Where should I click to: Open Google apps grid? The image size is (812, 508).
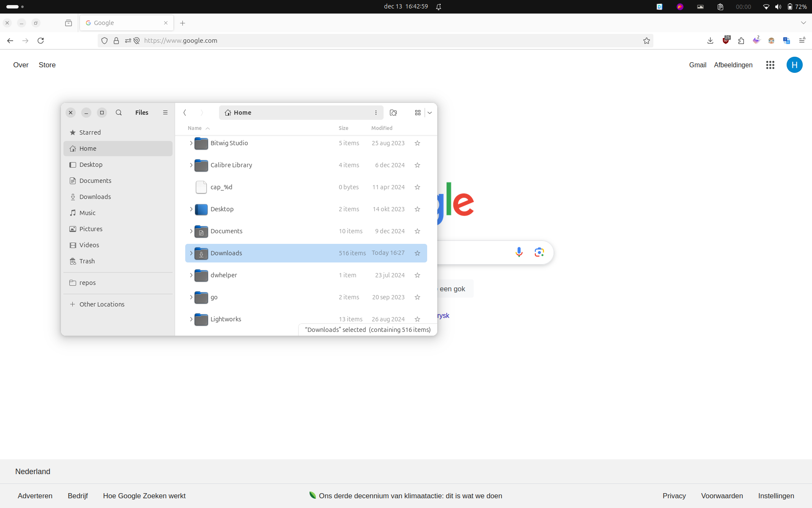(x=770, y=65)
